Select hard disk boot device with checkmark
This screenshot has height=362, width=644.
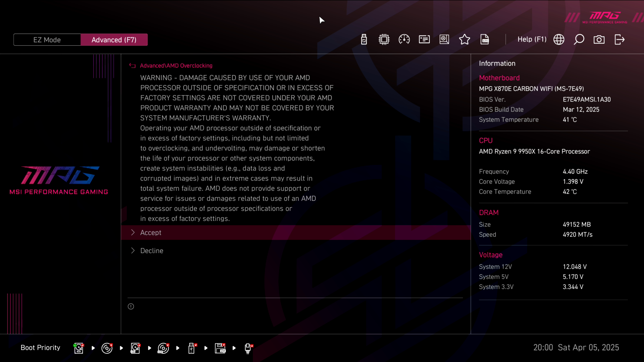[x=78, y=348]
